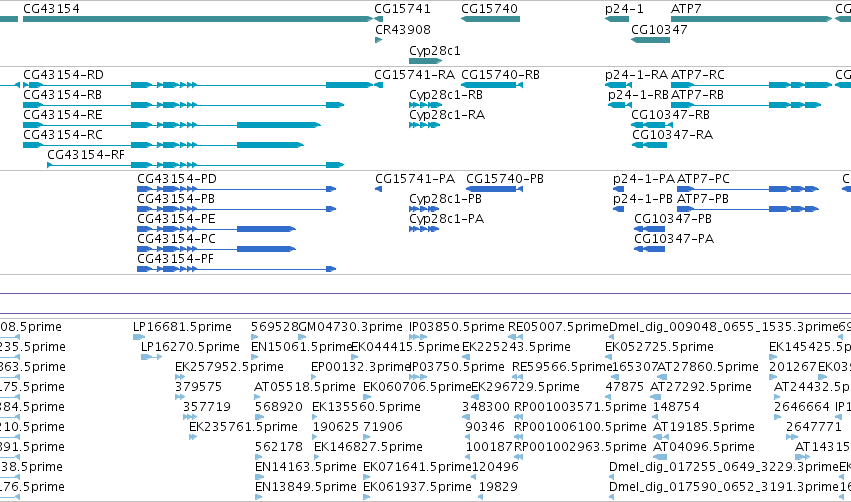
Task: Click transcript p24-1-RA label
Action: [x=637, y=75]
